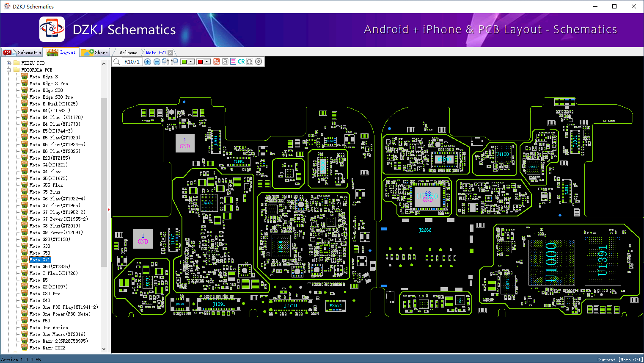644x363 pixels.
Task: Click the U1391 chip on the board
Action: [603, 260]
